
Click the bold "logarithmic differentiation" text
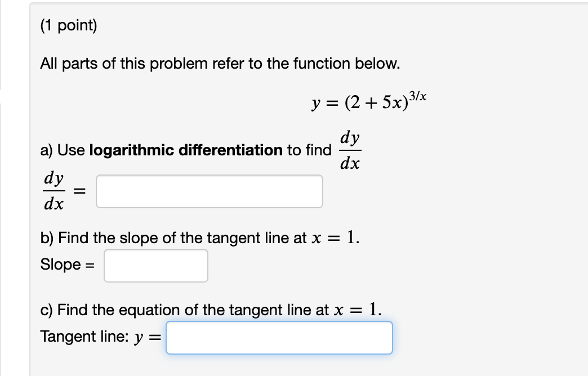186,150
